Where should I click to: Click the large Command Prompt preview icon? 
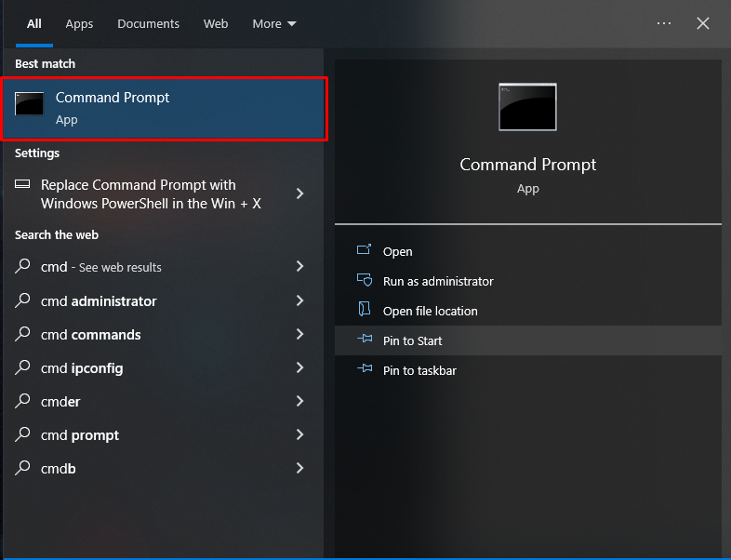[x=527, y=107]
